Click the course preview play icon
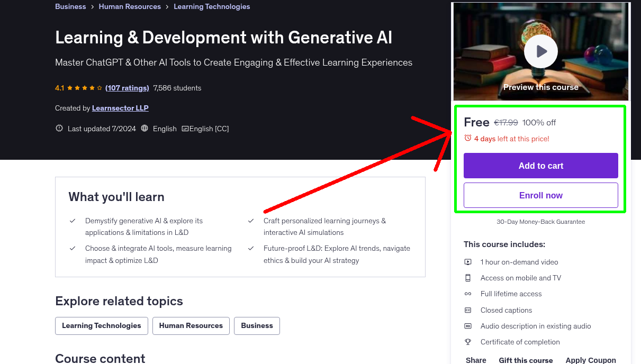Viewport: 641px width, 364px height. pos(540,51)
